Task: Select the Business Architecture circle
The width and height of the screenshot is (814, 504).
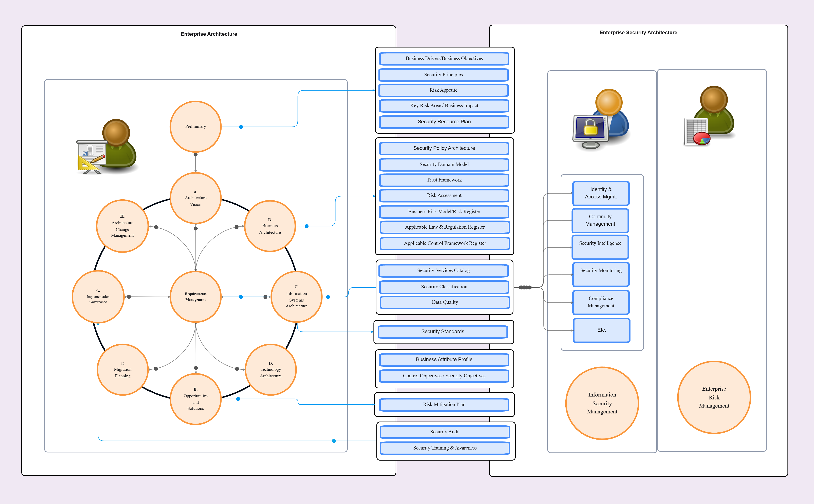Action: [x=270, y=226]
